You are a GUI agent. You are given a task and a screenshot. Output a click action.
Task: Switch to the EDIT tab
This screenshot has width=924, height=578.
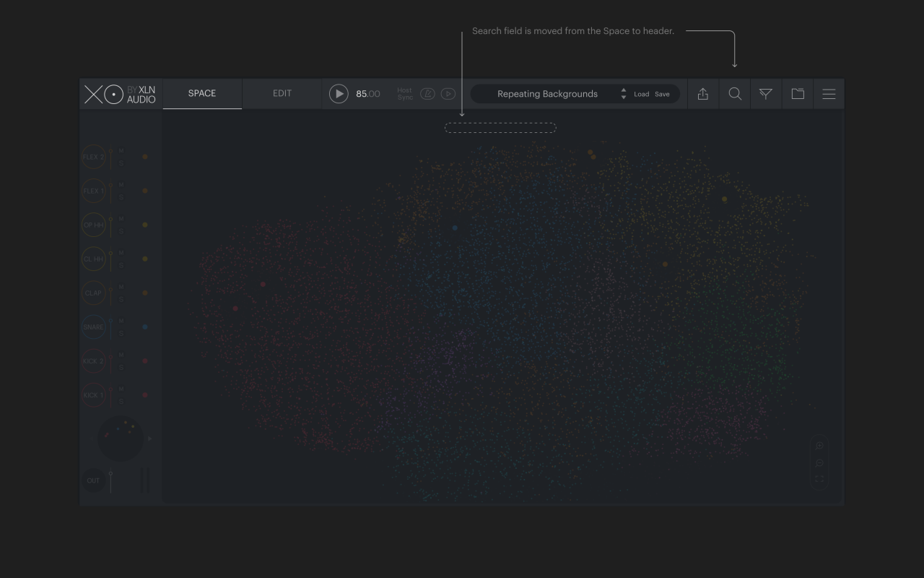282,94
